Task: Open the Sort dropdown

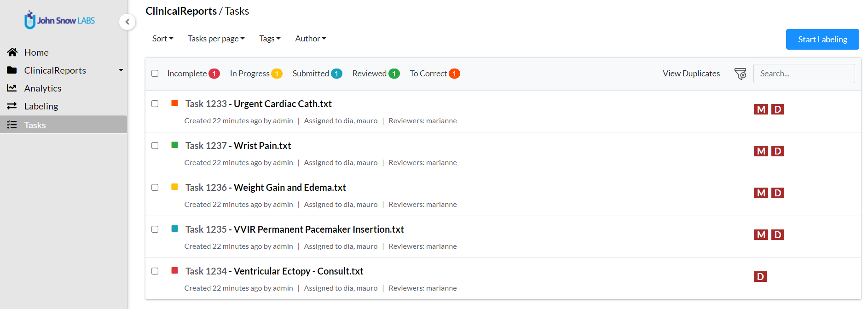Action: pyautogui.click(x=162, y=39)
